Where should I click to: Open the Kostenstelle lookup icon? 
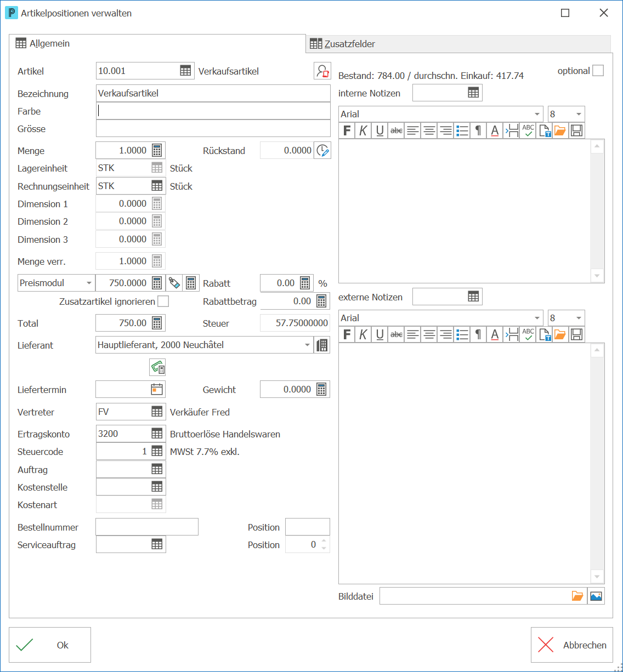[157, 487]
